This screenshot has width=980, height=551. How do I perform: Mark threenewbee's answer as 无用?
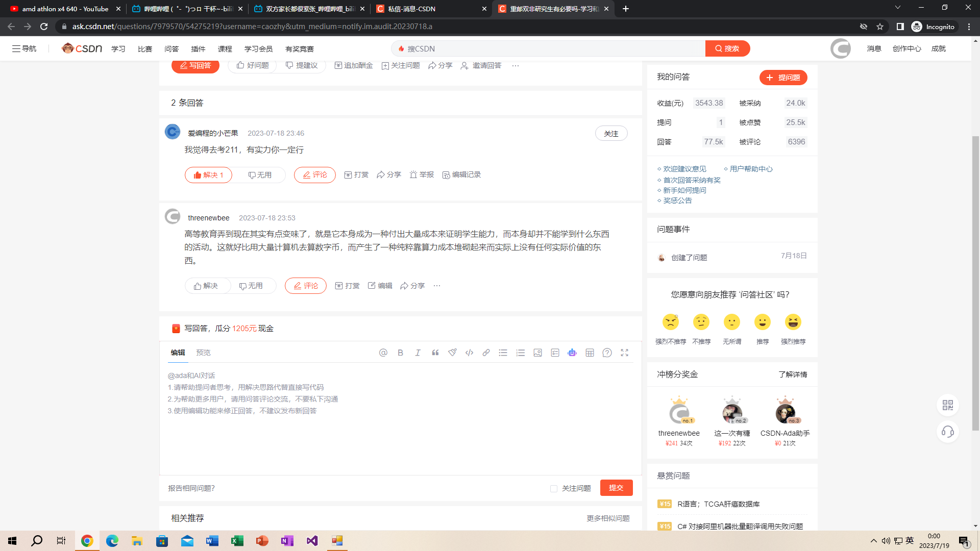tap(251, 286)
